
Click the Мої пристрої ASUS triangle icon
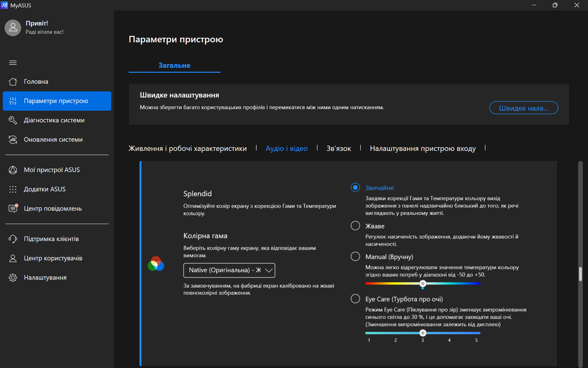[x=13, y=170]
